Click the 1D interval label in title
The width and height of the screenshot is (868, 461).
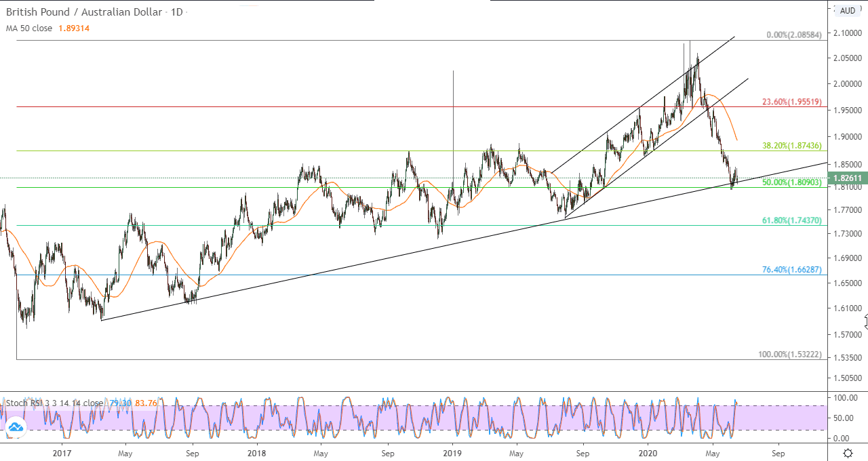(176, 12)
